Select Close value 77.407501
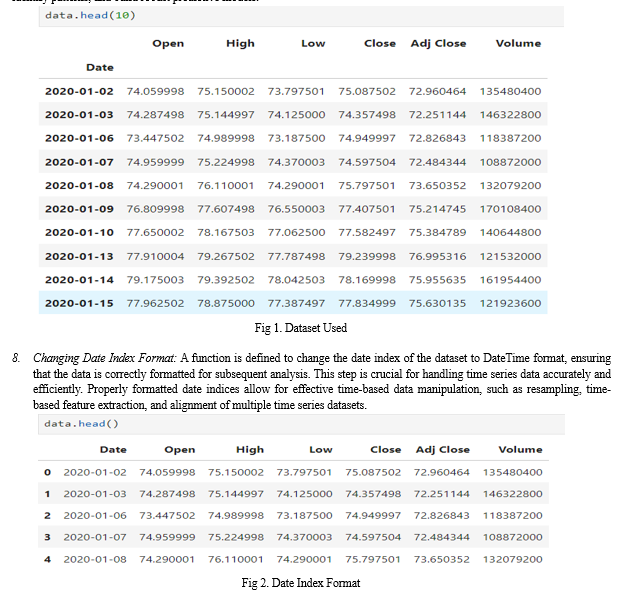This screenshot has width=617, height=595. point(367,209)
